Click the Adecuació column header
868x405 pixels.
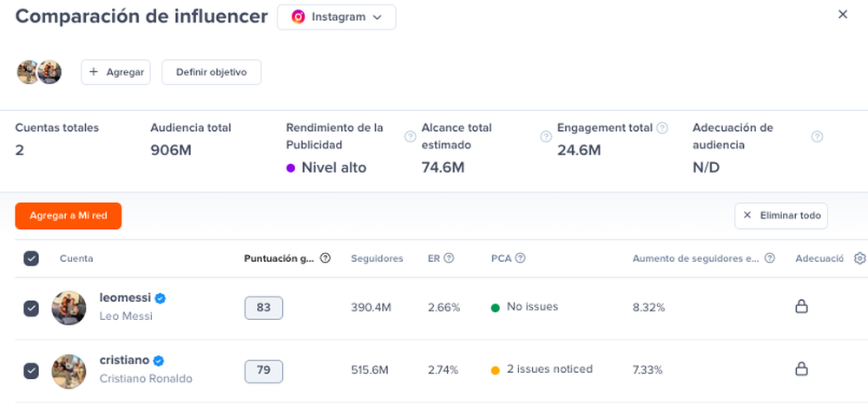point(819,258)
